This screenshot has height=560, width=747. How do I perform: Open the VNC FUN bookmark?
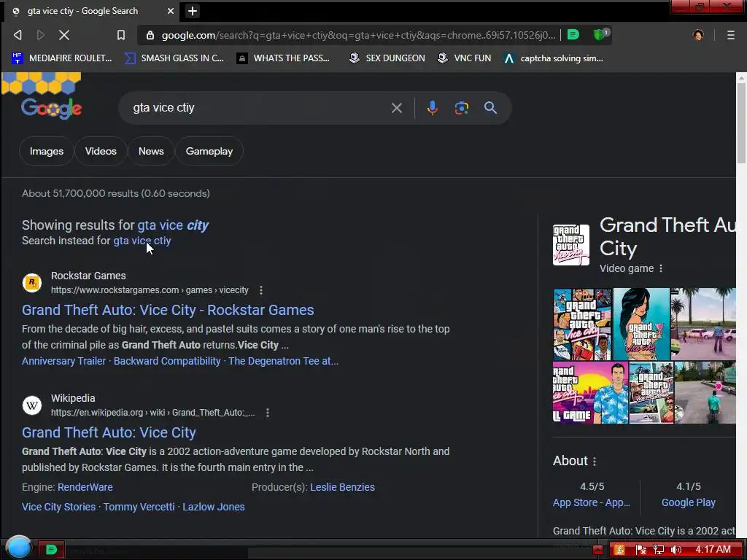click(464, 58)
